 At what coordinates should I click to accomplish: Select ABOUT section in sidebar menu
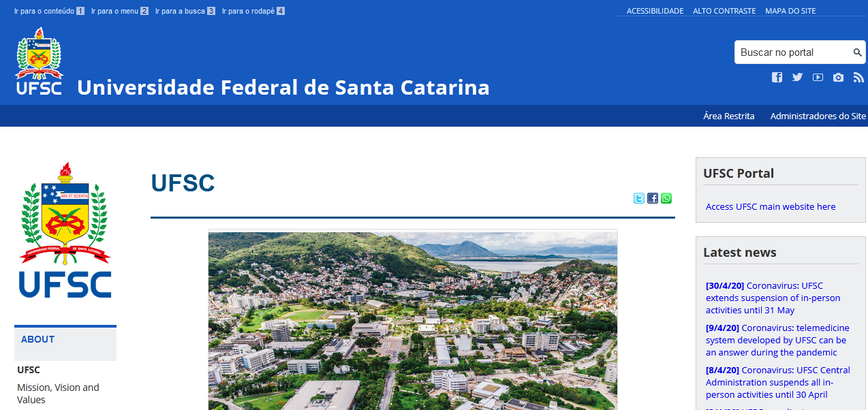[65, 343]
